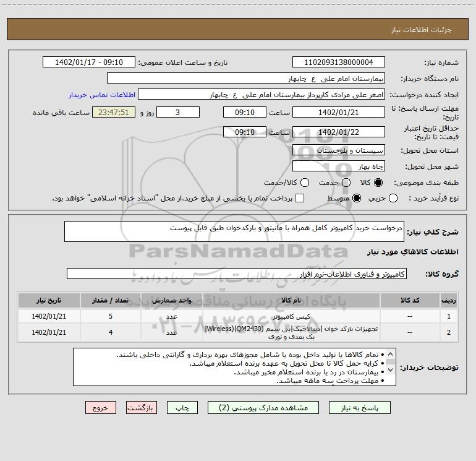
Task: Click the delivery province field سیستان و بلوچستان
Action: [339, 150]
